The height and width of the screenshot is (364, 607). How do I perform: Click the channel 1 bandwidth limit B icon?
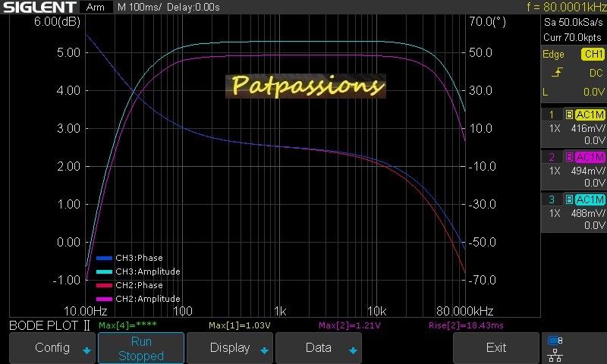pos(569,115)
